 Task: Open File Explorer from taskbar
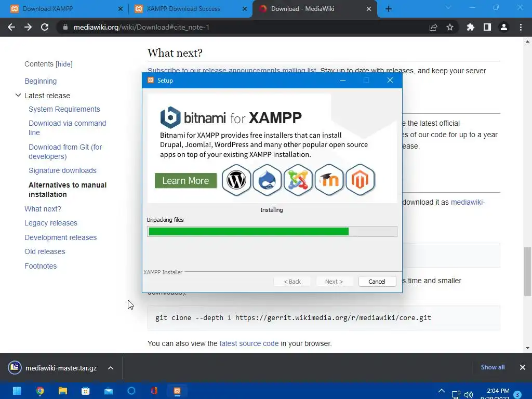click(63, 391)
